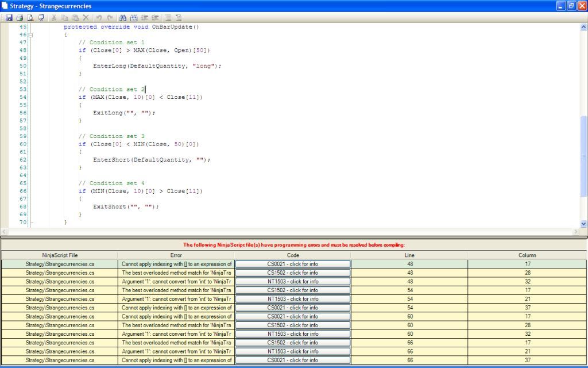
Task: Open CS0021 info for line 66 column 37
Action: (293, 360)
